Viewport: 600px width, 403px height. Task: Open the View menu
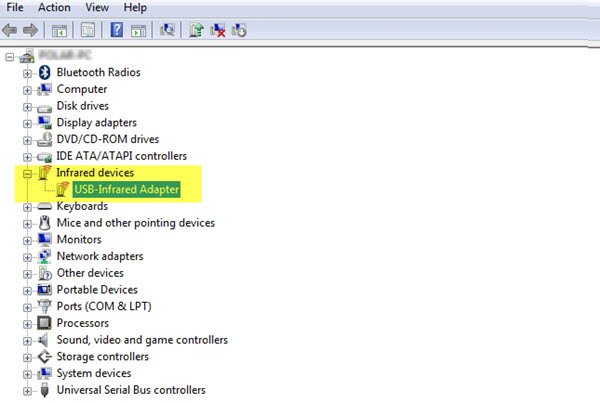point(97,7)
